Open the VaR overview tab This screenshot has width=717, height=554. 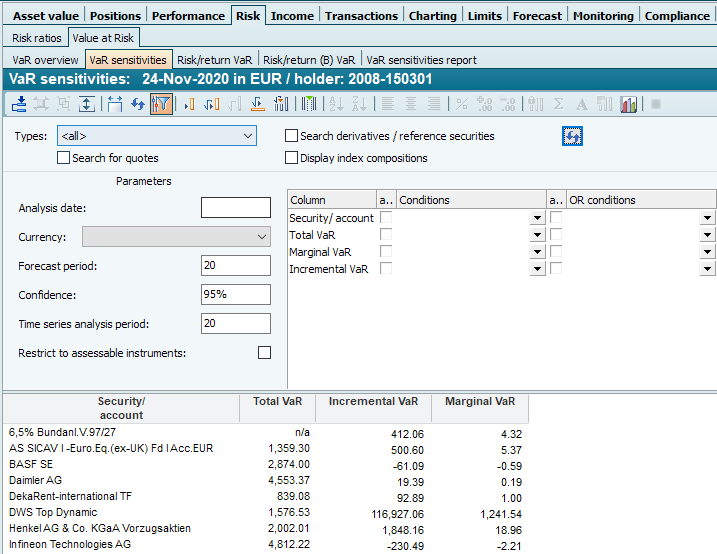(45, 60)
